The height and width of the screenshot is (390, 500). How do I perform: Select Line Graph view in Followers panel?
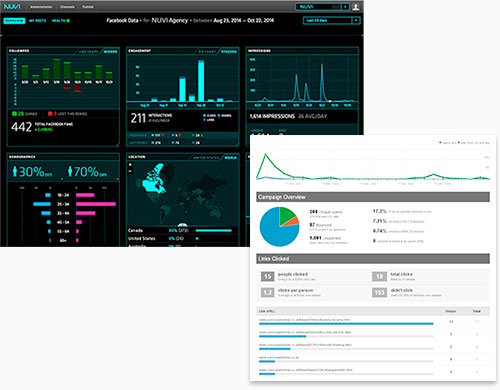88,51
